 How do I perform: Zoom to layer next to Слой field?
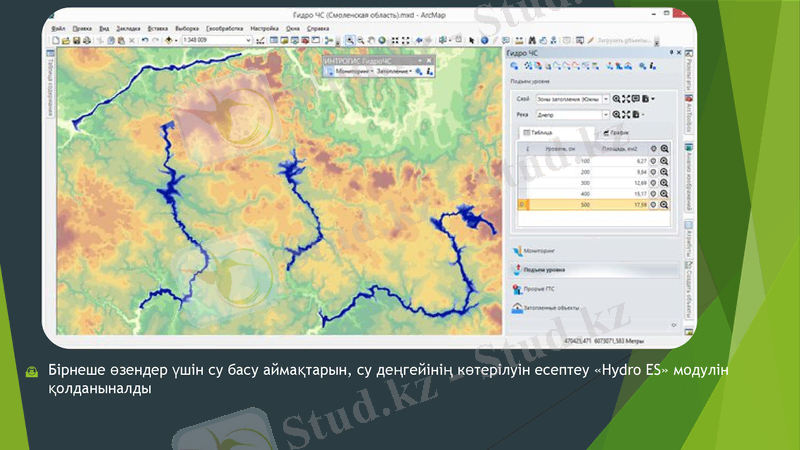[x=616, y=99]
